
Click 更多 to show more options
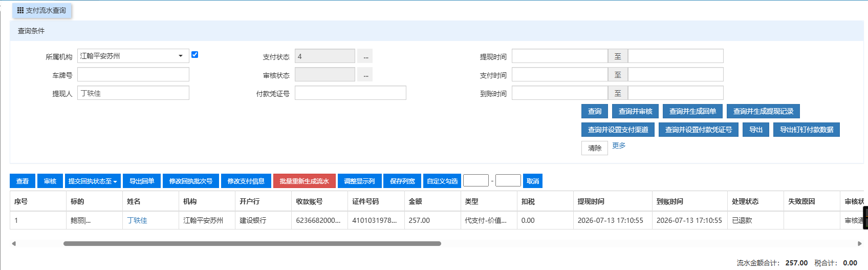click(x=619, y=146)
